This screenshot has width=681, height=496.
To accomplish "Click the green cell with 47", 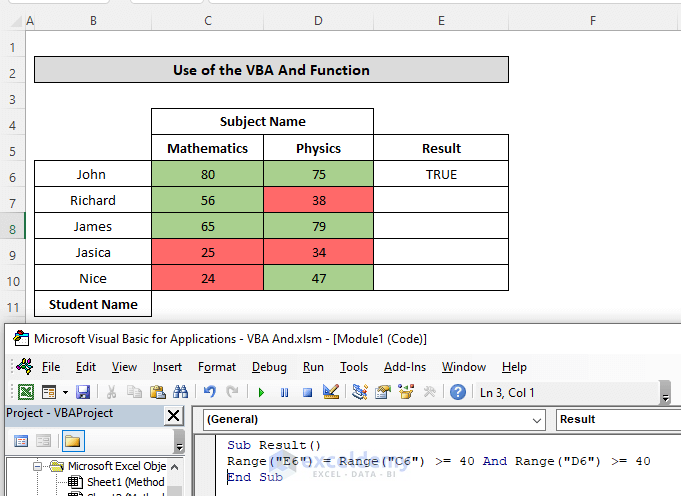I will (319, 278).
